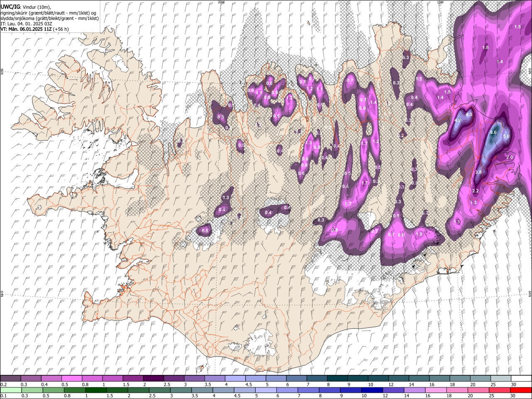
Task: Click the 20W longitude label
Action: [x=221, y=2]
